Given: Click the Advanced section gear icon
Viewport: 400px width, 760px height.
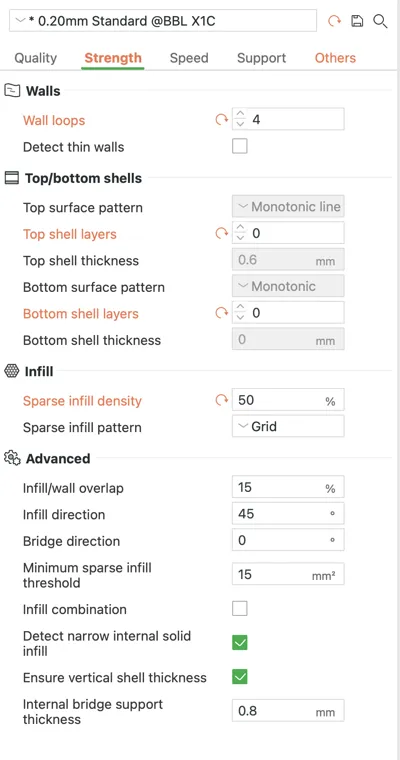Looking at the screenshot, I should coord(12,458).
